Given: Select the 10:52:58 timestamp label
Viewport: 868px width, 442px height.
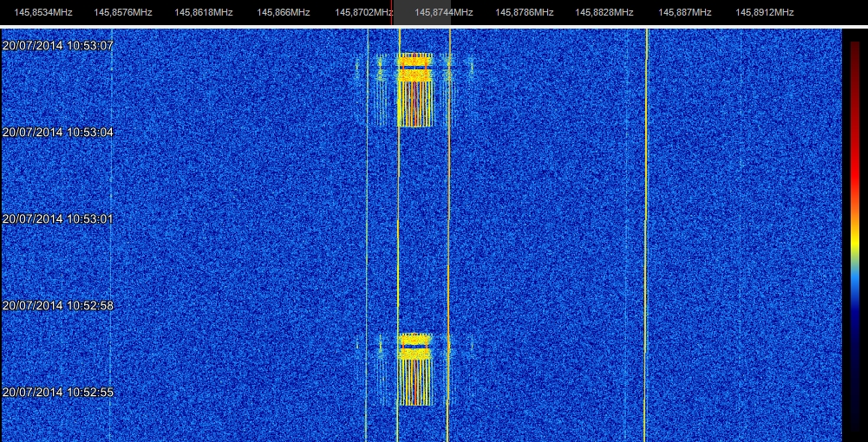Looking at the screenshot, I should (58, 305).
